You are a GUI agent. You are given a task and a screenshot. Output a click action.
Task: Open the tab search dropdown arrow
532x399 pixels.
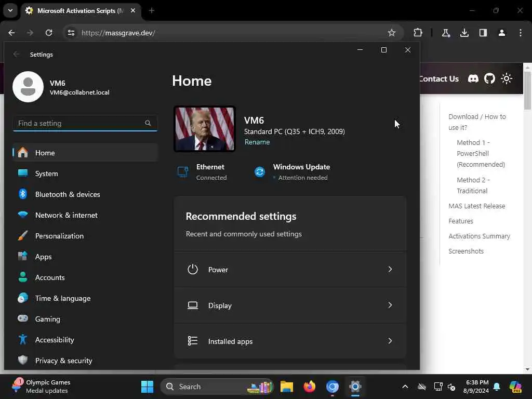[x=10, y=10]
